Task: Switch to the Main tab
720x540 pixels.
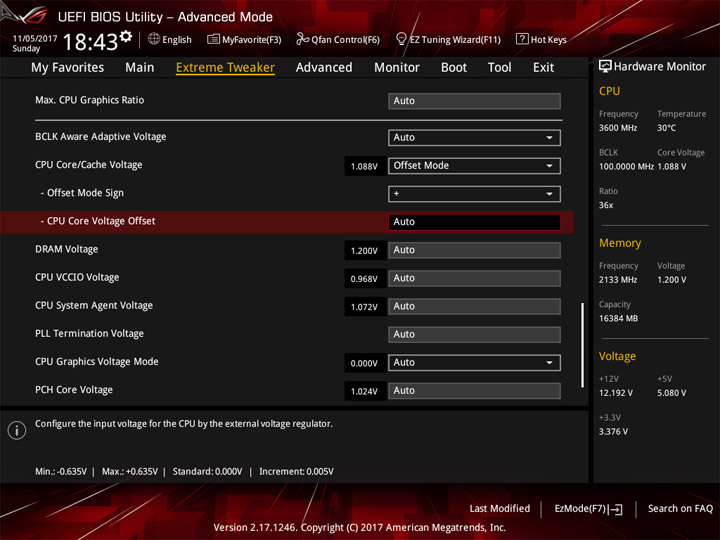Action: 140,68
